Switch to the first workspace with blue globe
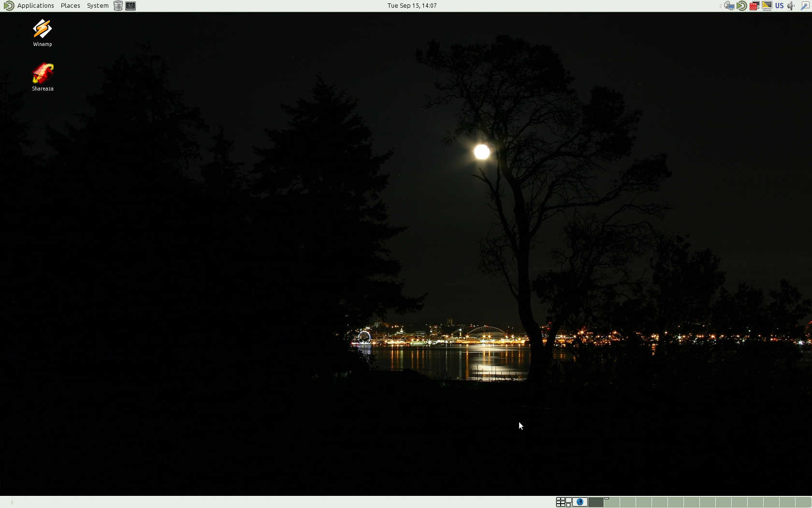The width and height of the screenshot is (812, 508). [580, 502]
